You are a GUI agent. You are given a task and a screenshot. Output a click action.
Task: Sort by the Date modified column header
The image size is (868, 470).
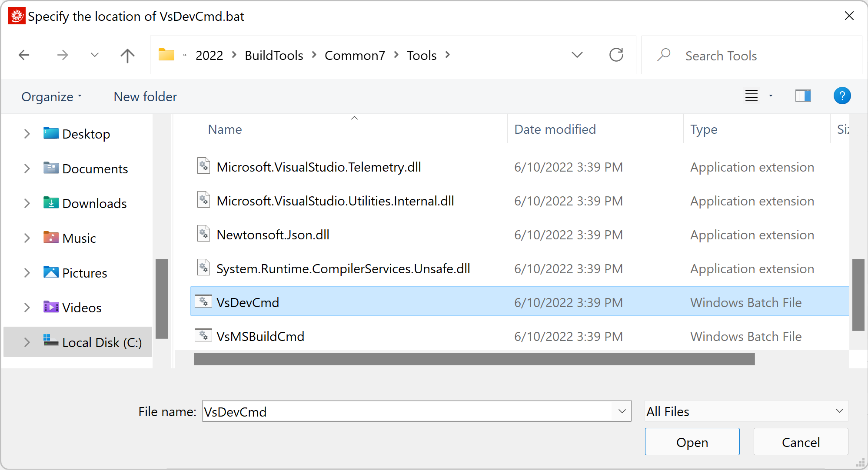555,129
